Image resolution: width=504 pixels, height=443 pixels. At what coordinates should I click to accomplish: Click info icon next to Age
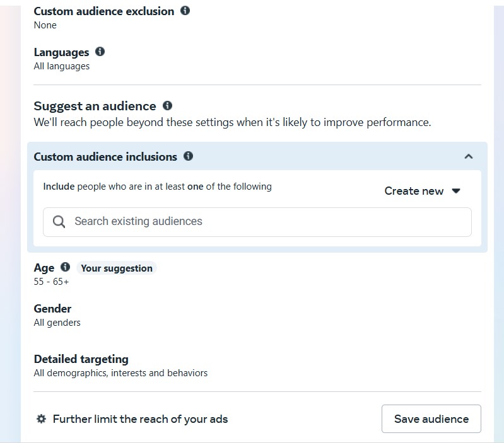(65, 267)
